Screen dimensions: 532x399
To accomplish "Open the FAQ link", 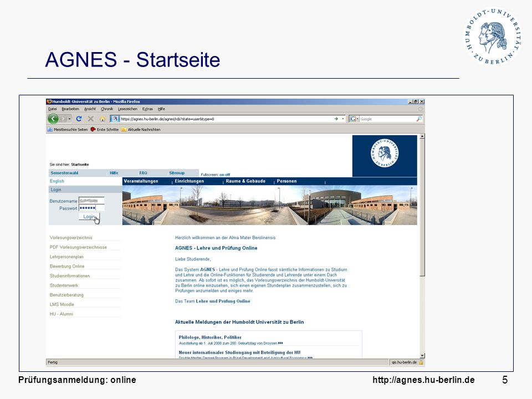I will [x=143, y=173].
